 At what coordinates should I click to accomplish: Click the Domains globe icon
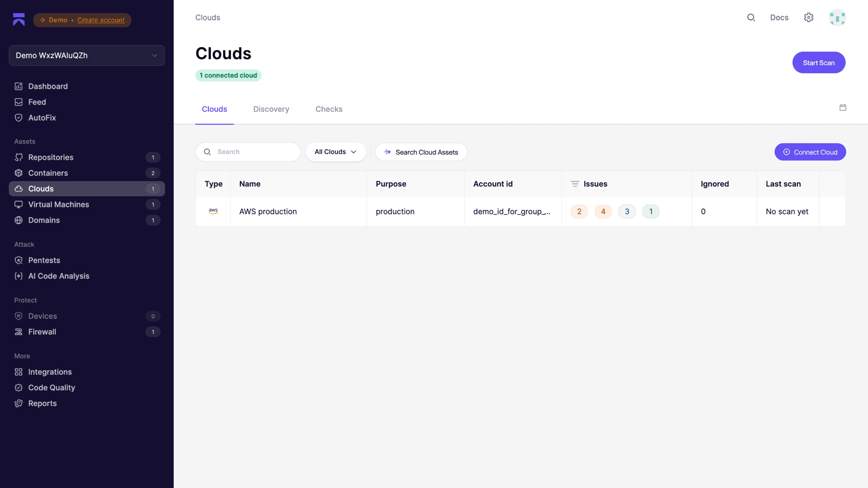click(x=18, y=220)
